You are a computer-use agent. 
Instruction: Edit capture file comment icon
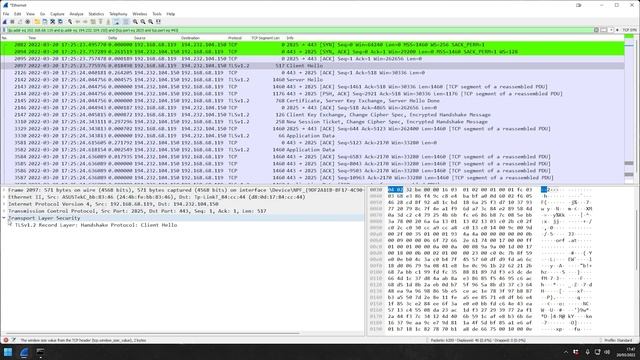13,340
